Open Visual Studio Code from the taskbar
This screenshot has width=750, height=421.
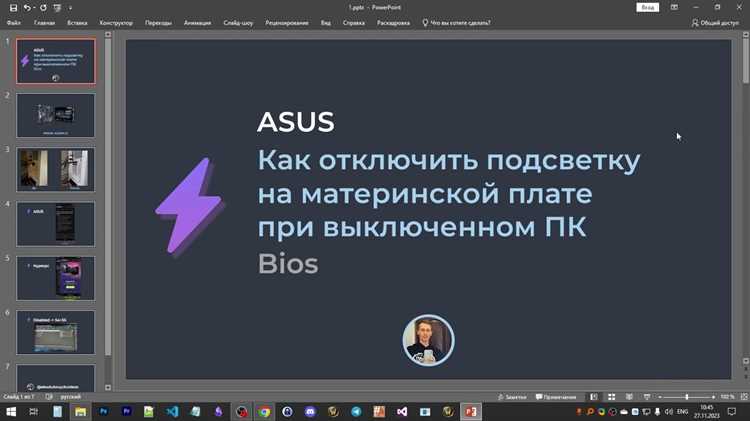172,411
